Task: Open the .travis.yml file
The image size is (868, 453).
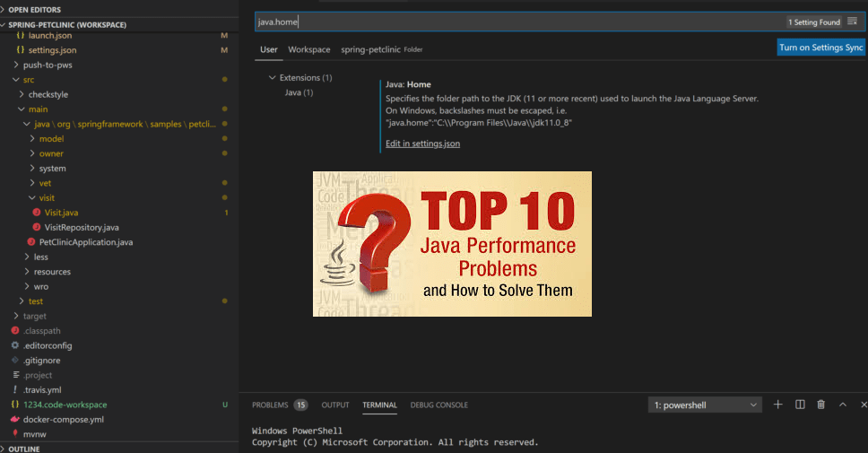Action: tap(42, 390)
